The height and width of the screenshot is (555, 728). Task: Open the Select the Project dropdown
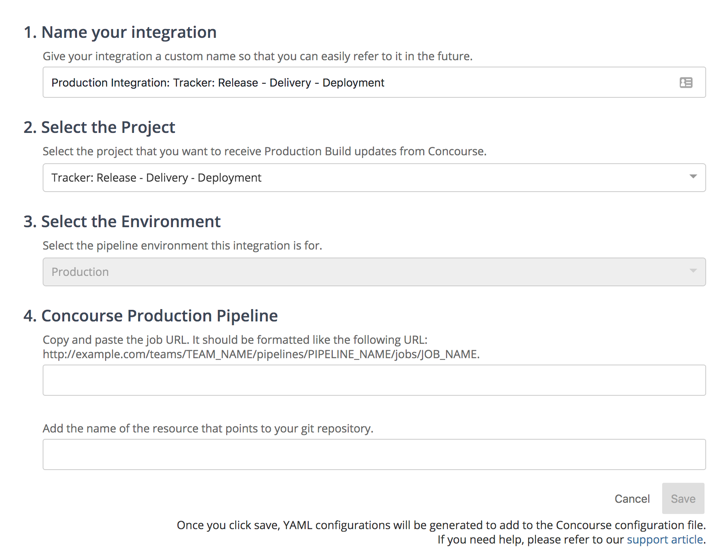click(360, 178)
